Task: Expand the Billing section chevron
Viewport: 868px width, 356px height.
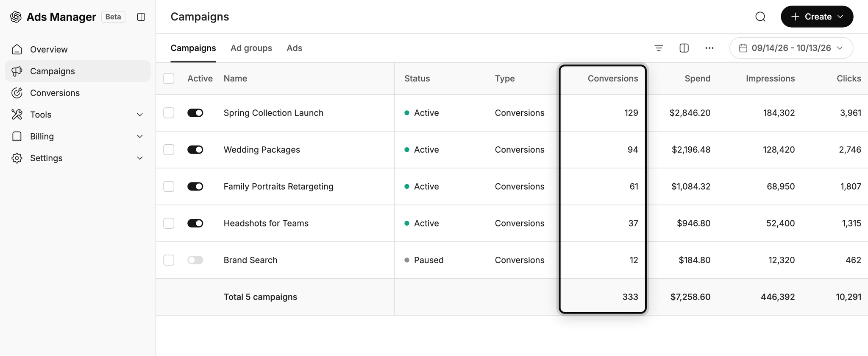Action: [x=140, y=136]
